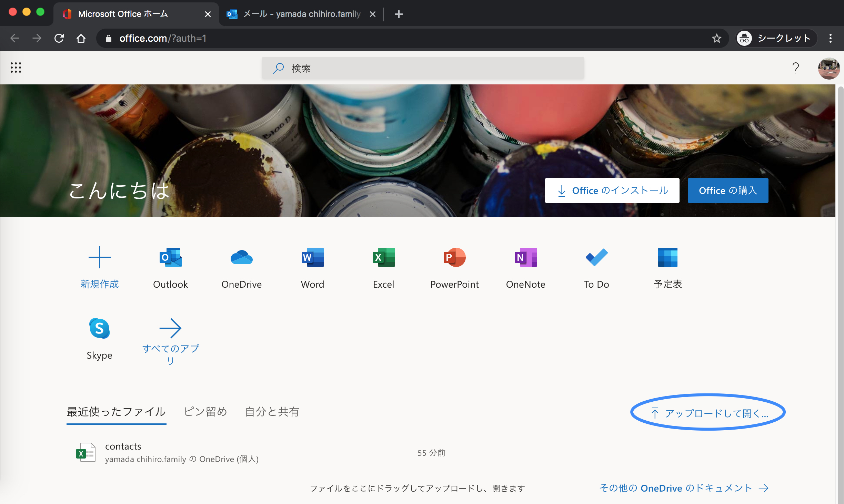Show all apps via すべてのアプリ arrow
Screen dimensions: 844x504
[x=170, y=328]
